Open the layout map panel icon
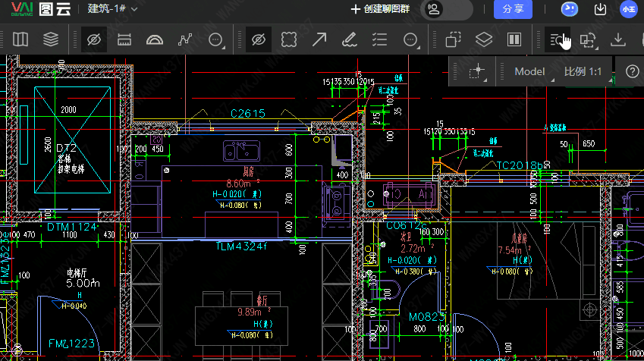This screenshot has width=644, height=361. tap(20, 39)
